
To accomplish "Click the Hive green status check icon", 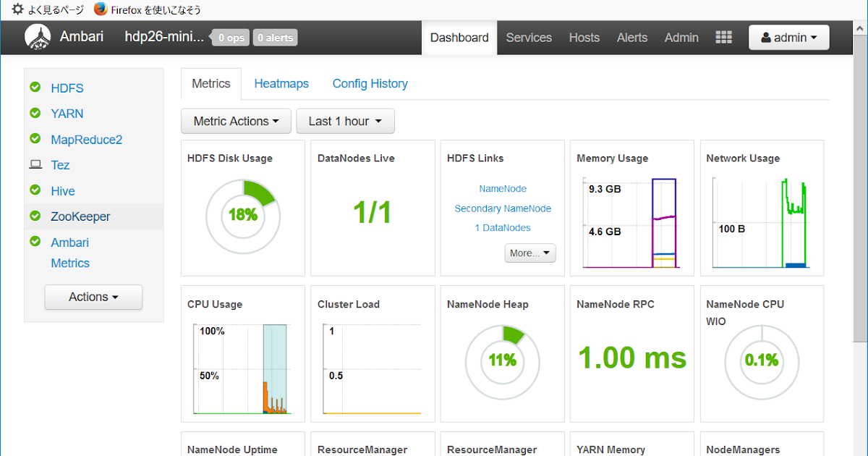I will pyautogui.click(x=35, y=190).
